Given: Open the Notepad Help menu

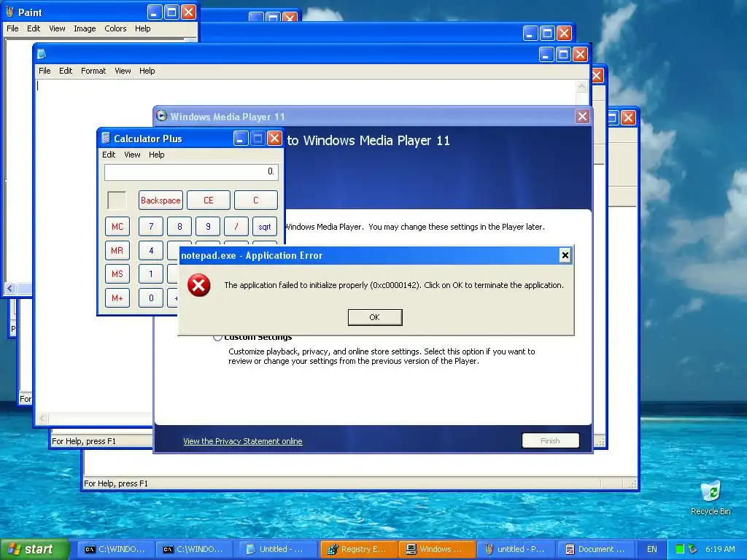Looking at the screenshot, I should (x=147, y=71).
